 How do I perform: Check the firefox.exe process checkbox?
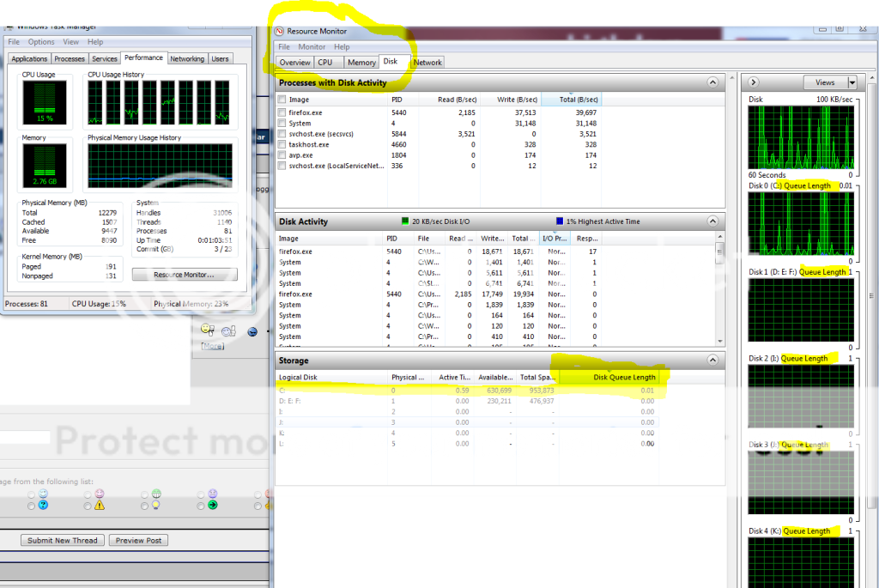pos(282,112)
